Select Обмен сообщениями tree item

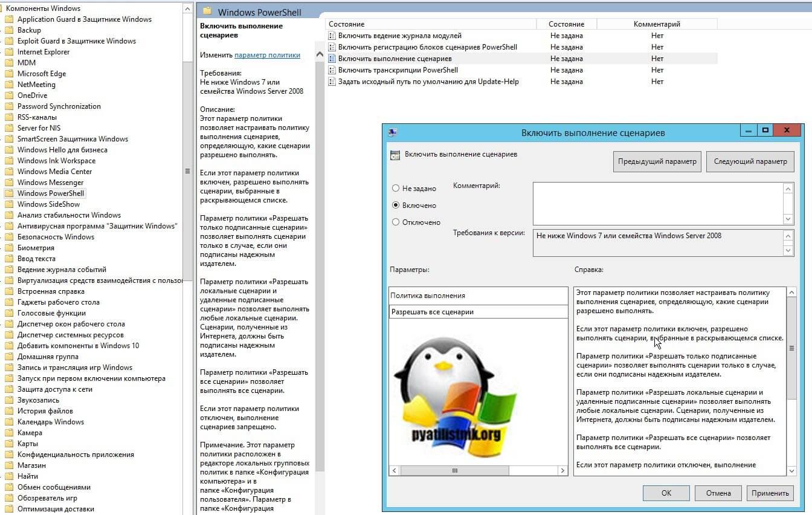pyautogui.click(x=54, y=487)
